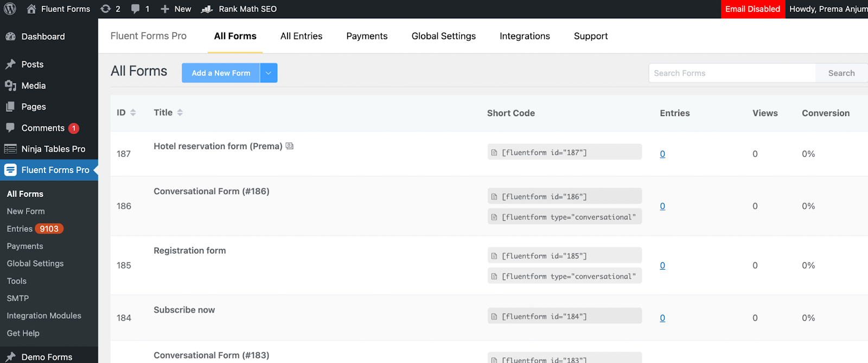This screenshot has height=363, width=868.
Task: Click the comments bubble in admin bar
Action: pos(136,9)
